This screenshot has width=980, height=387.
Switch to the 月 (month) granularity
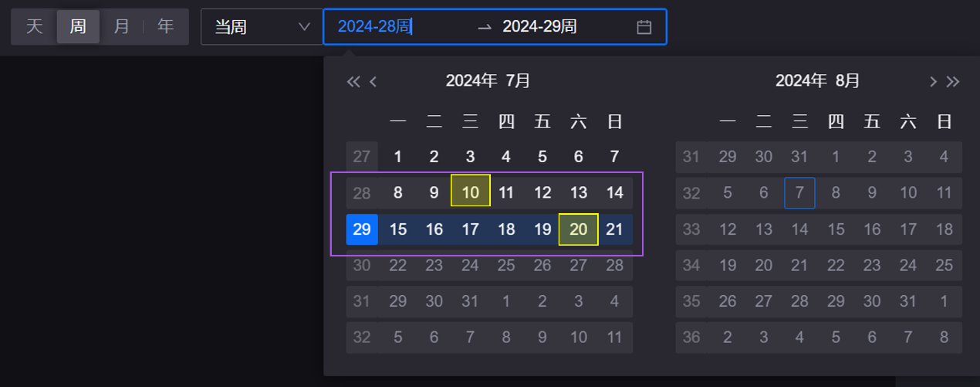[x=121, y=27]
